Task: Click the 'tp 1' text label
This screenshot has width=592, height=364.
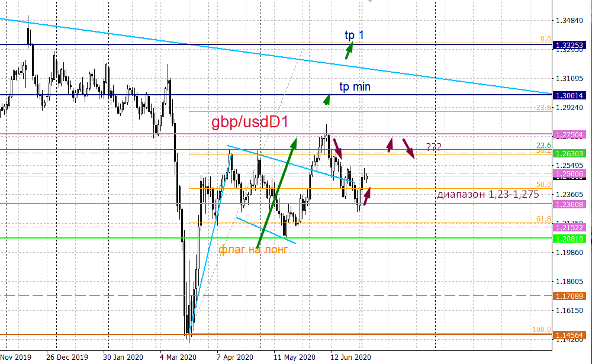Action: point(354,35)
